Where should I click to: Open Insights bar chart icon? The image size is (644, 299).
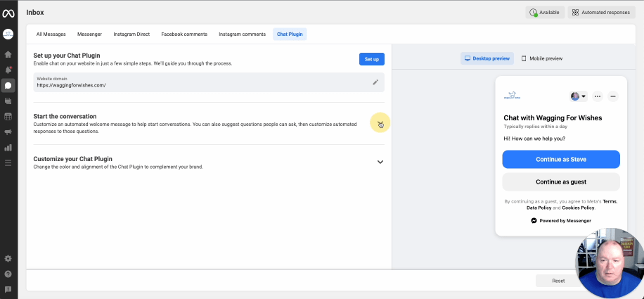(8, 148)
